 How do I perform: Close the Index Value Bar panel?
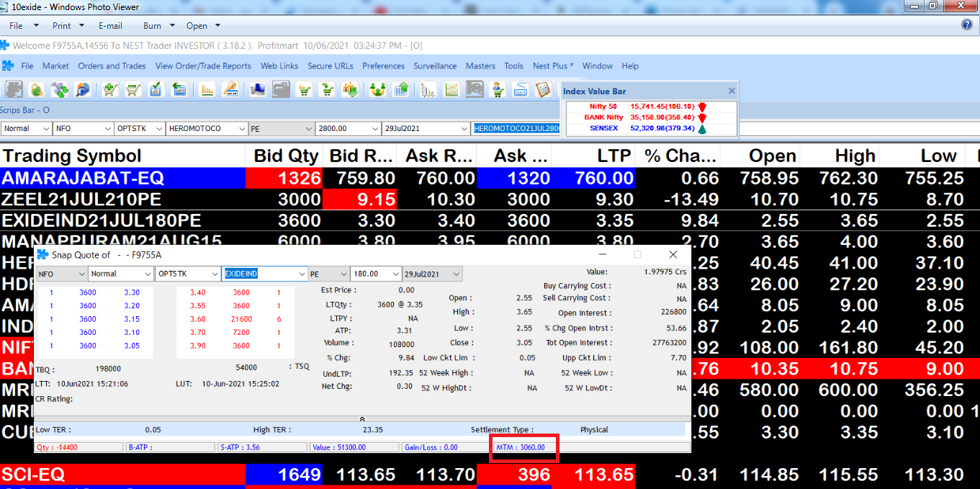coord(732,91)
